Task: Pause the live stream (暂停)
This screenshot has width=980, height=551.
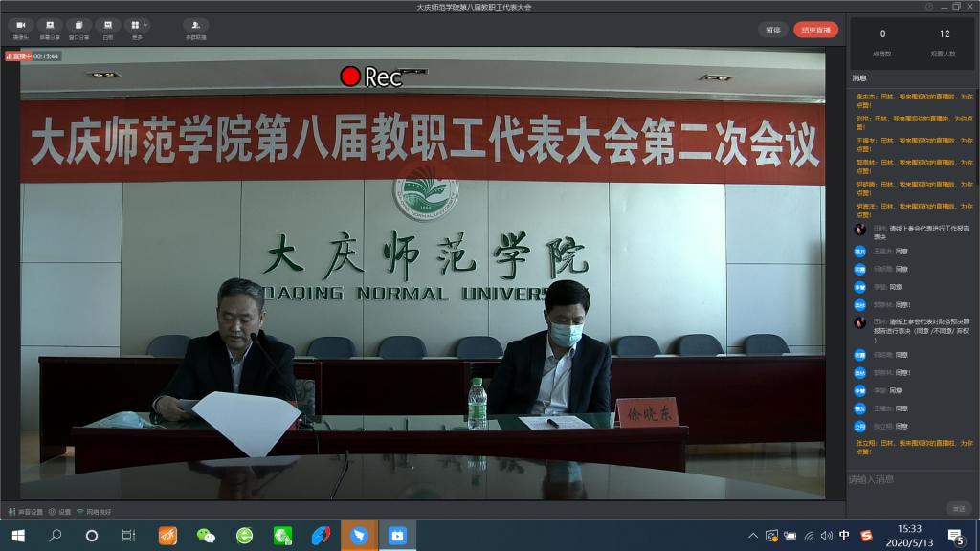Action: point(772,30)
